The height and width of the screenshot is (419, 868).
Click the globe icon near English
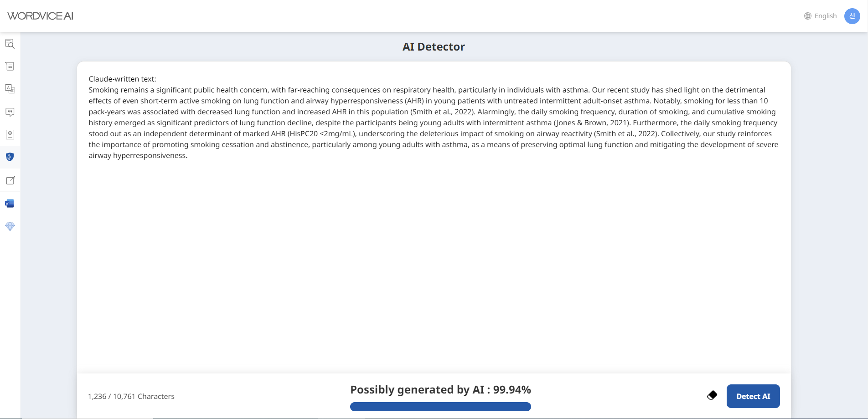pyautogui.click(x=807, y=15)
